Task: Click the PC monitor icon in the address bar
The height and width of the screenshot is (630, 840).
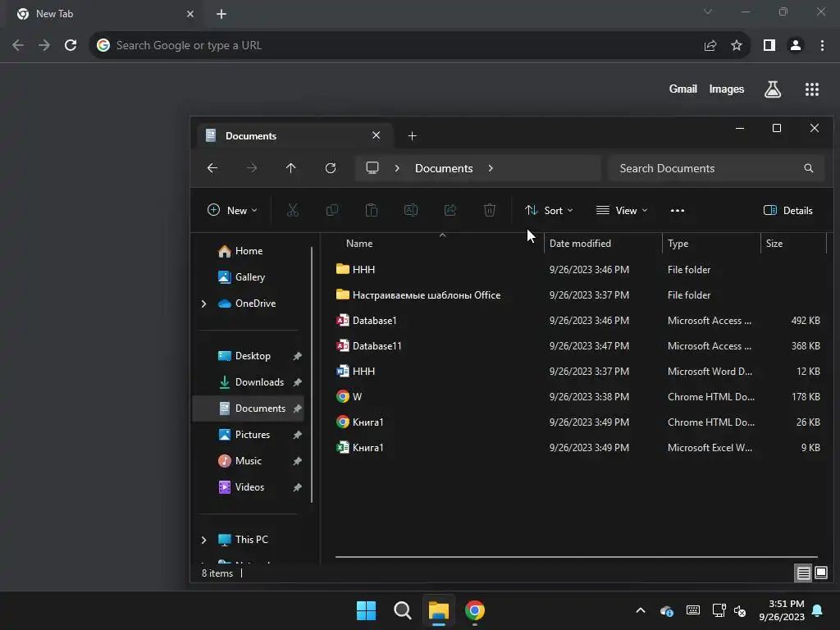Action: click(372, 167)
